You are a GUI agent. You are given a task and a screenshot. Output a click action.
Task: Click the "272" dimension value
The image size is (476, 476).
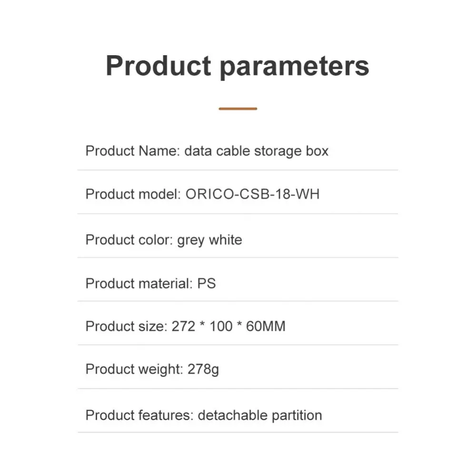coord(183,327)
